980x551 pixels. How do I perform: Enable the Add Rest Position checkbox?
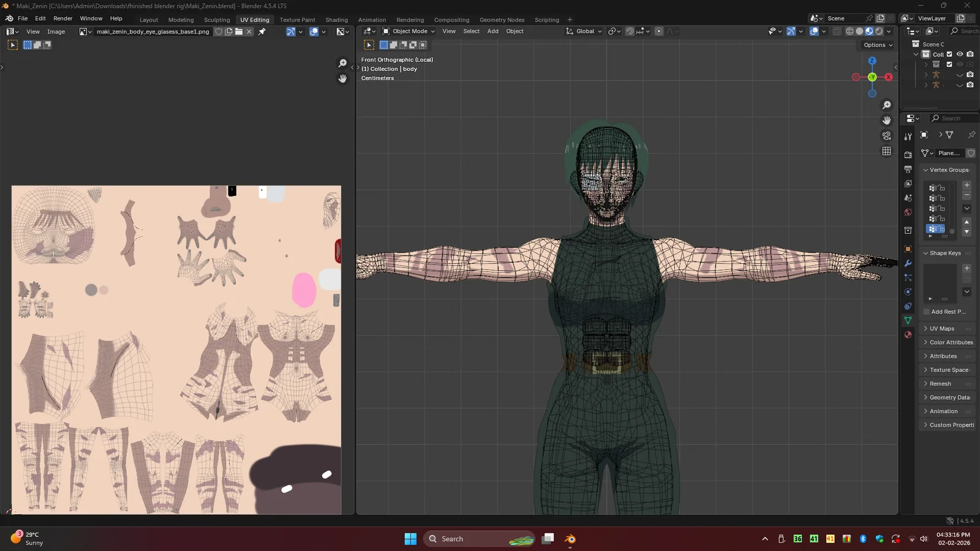[927, 312]
